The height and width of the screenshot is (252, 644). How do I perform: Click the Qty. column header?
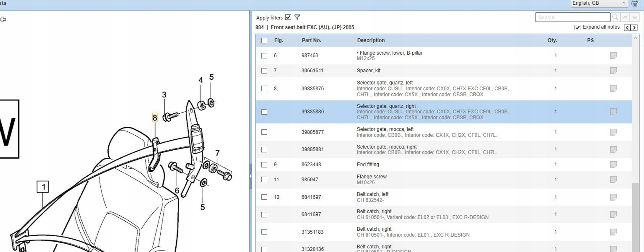pos(552,40)
